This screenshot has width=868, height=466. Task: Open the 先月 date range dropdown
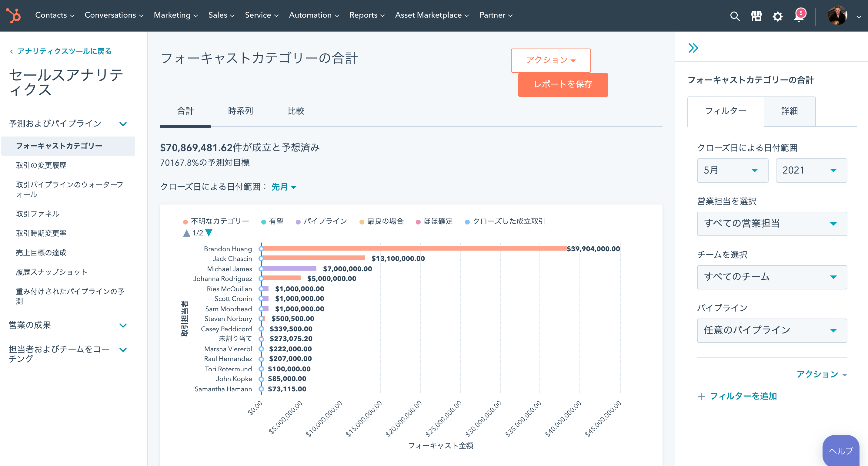point(284,187)
